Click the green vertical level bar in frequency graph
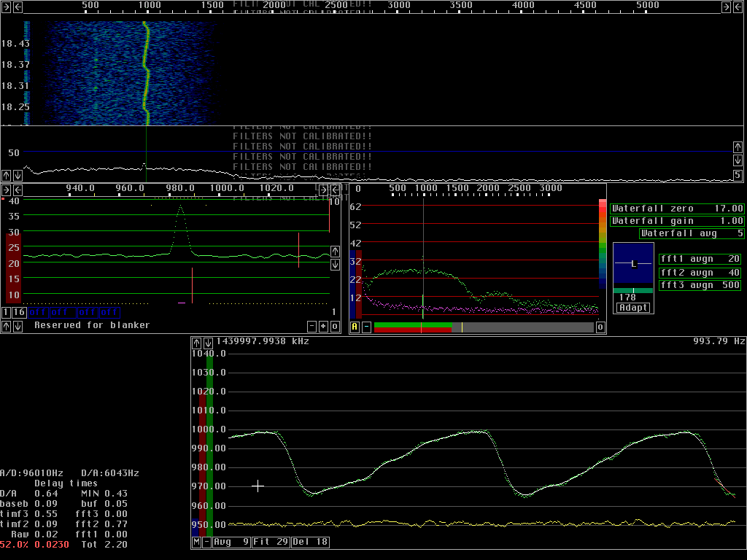Image resolution: width=747 pixels, height=560 pixels. (x=209, y=446)
